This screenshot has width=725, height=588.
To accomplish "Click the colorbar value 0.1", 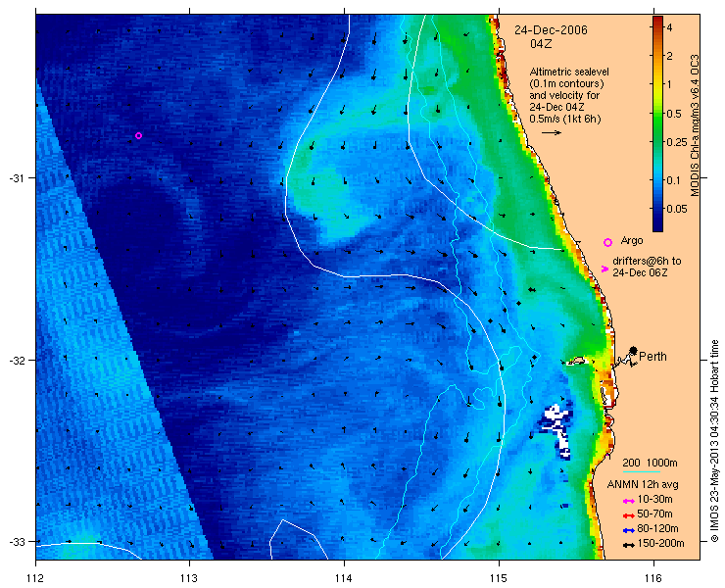I will [673, 179].
